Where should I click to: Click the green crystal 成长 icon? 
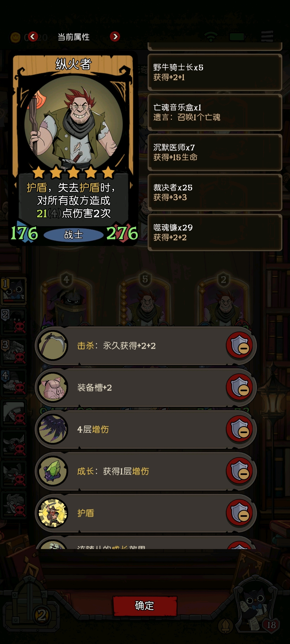(53, 471)
